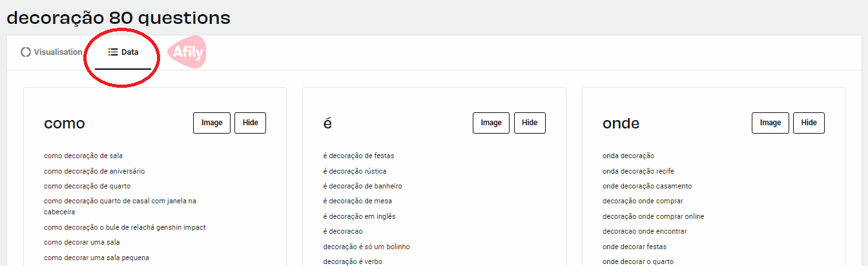The height and width of the screenshot is (275, 868).
Task: Open 'é decoração de festas' query
Action: (x=358, y=156)
